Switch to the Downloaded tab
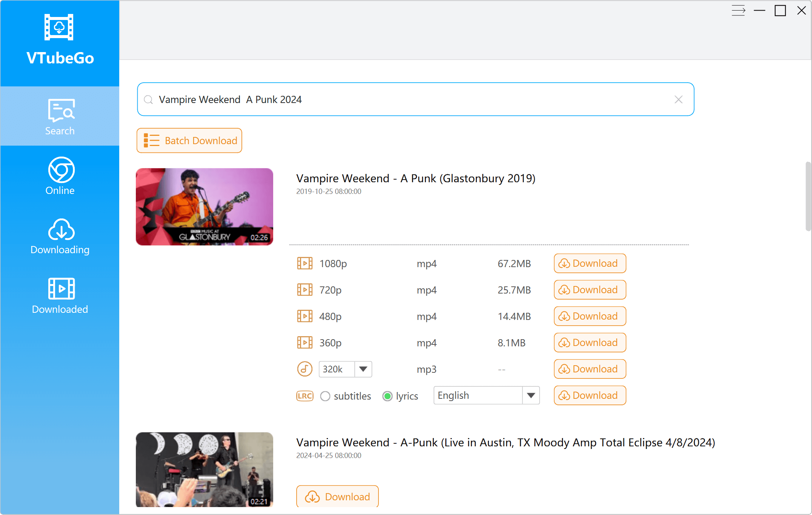Screen dimensions: 812x515 (60, 295)
